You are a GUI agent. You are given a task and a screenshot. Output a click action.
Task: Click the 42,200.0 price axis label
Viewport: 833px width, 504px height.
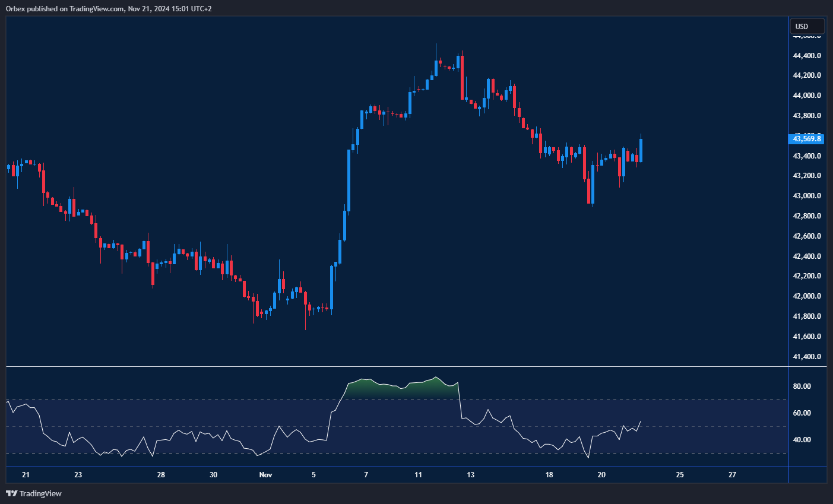pos(807,276)
